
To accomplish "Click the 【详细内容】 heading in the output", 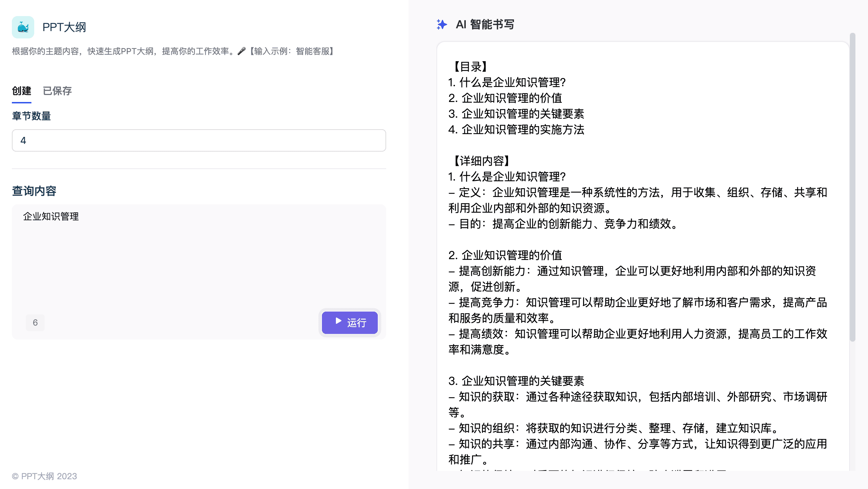I will coord(481,161).
